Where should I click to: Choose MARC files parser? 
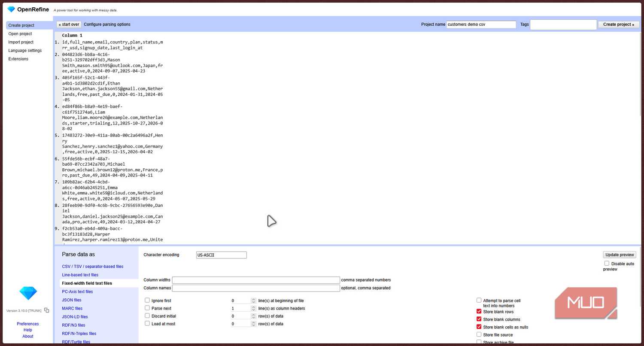tap(72, 308)
